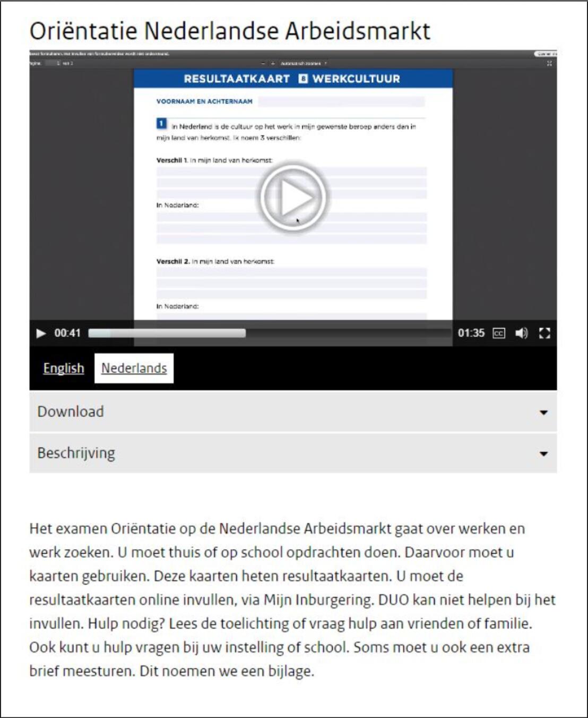Toggle closed captions with the CC icon
The image size is (588, 718).
[499, 333]
